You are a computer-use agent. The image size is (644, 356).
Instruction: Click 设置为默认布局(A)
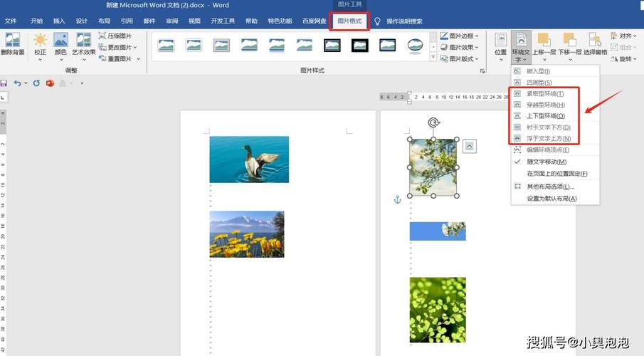[x=555, y=199]
